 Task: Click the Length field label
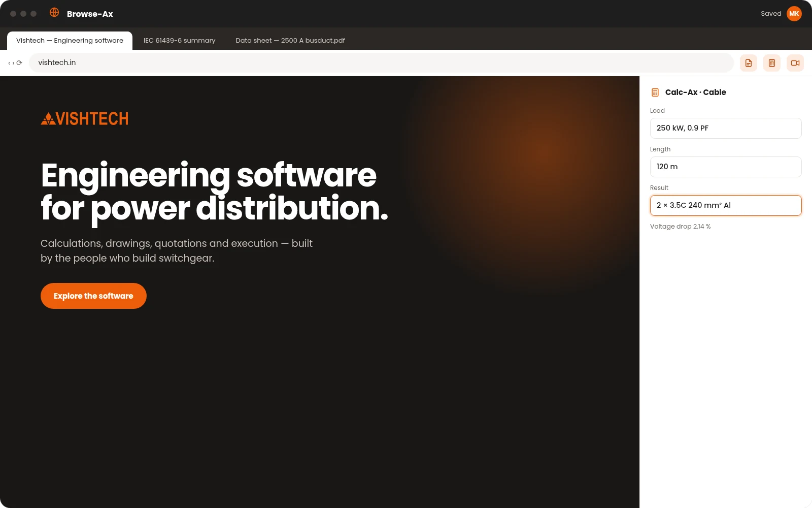(x=660, y=149)
